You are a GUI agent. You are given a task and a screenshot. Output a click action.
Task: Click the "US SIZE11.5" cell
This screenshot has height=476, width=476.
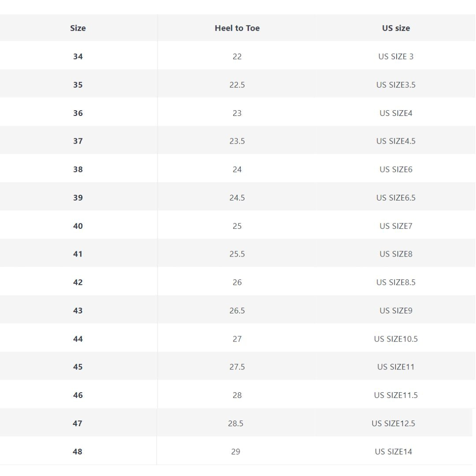click(396, 395)
